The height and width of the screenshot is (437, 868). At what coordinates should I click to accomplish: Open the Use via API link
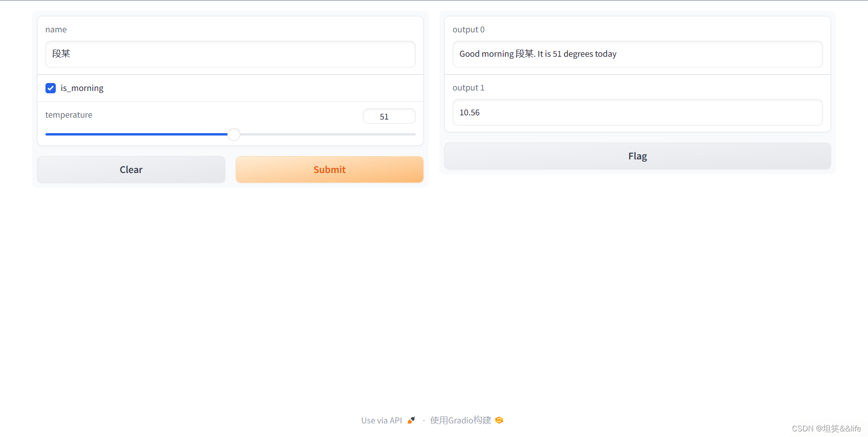(388, 421)
